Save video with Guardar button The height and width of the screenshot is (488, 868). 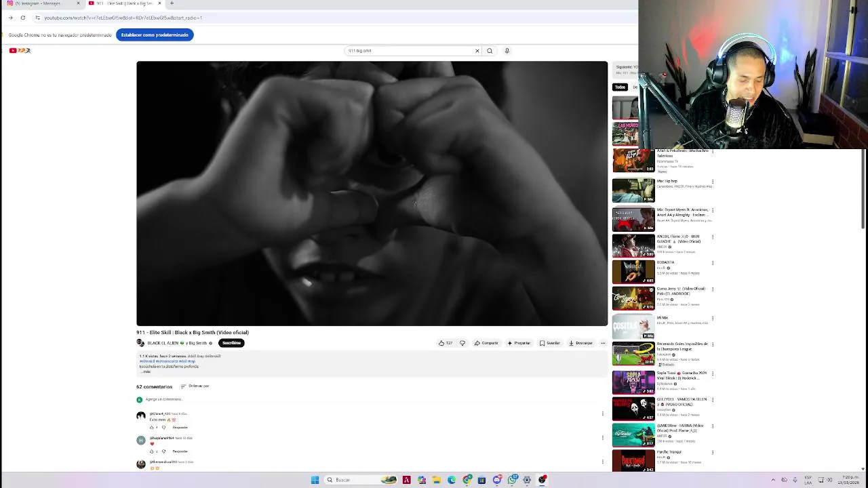(550, 343)
